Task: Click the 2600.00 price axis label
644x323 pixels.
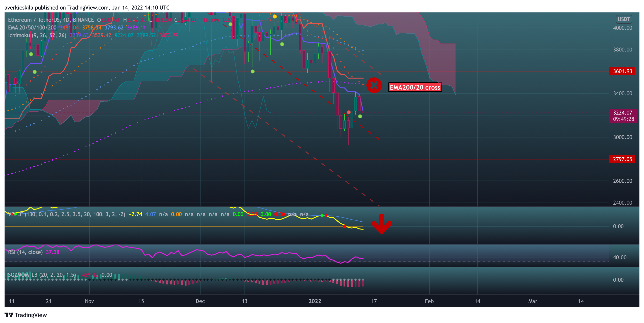Action: (x=622, y=181)
